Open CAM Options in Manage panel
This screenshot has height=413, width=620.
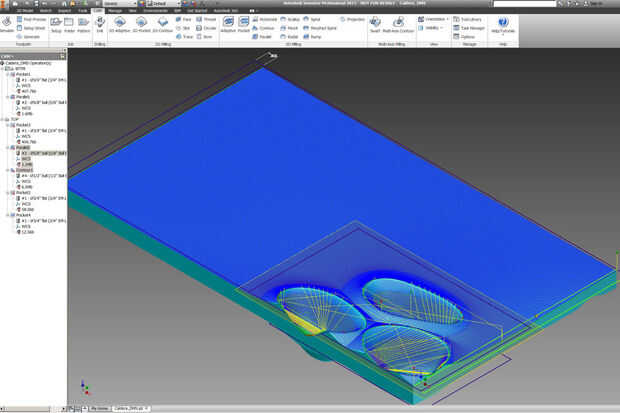[464, 37]
